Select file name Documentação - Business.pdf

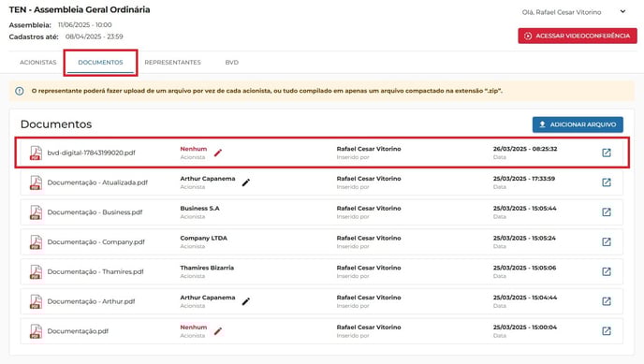tap(95, 212)
